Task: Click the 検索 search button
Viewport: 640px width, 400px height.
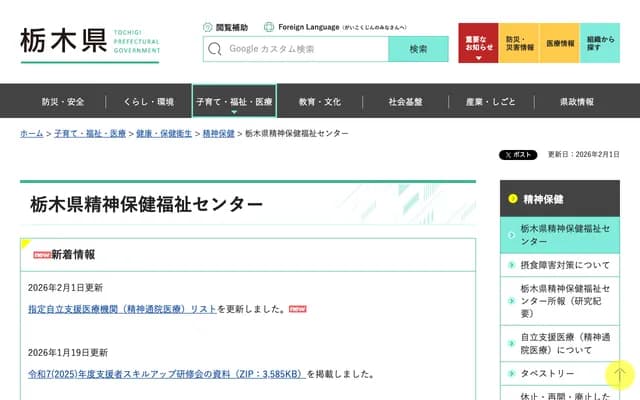Action: tap(418, 49)
